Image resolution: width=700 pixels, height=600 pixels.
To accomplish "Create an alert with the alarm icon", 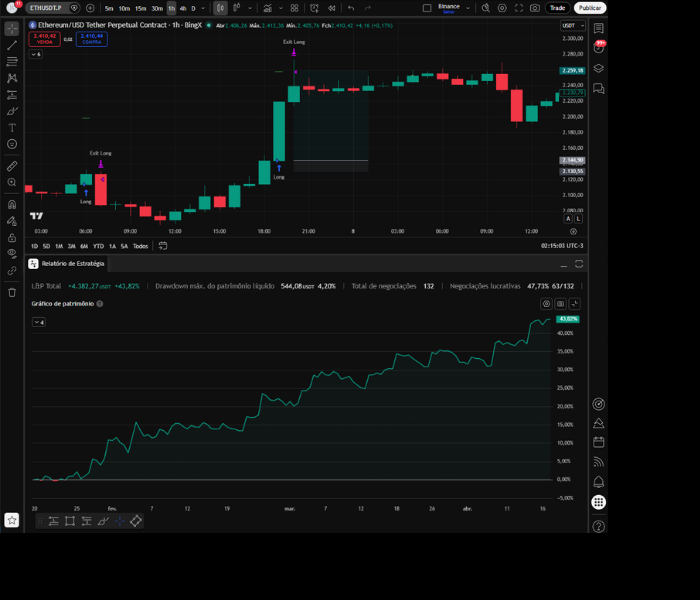I will point(314,8).
